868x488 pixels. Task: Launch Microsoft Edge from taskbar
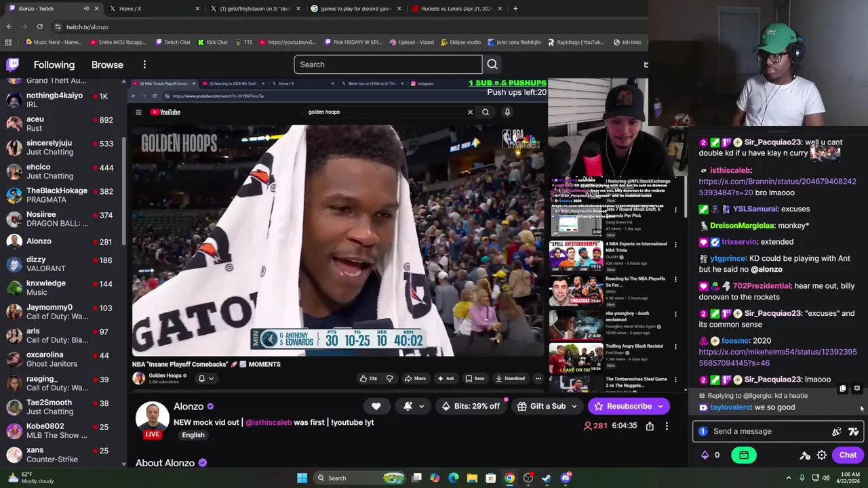coord(454,479)
